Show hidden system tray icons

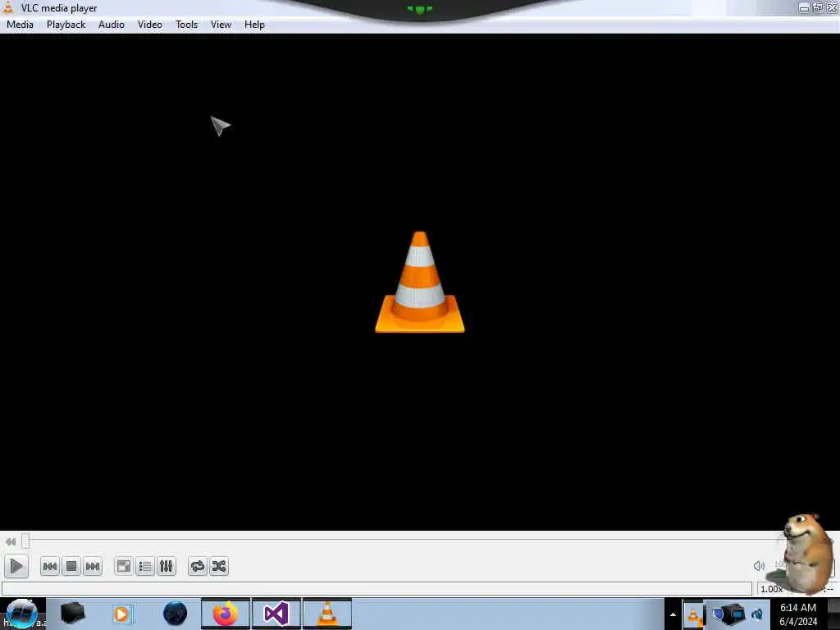tap(673, 615)
